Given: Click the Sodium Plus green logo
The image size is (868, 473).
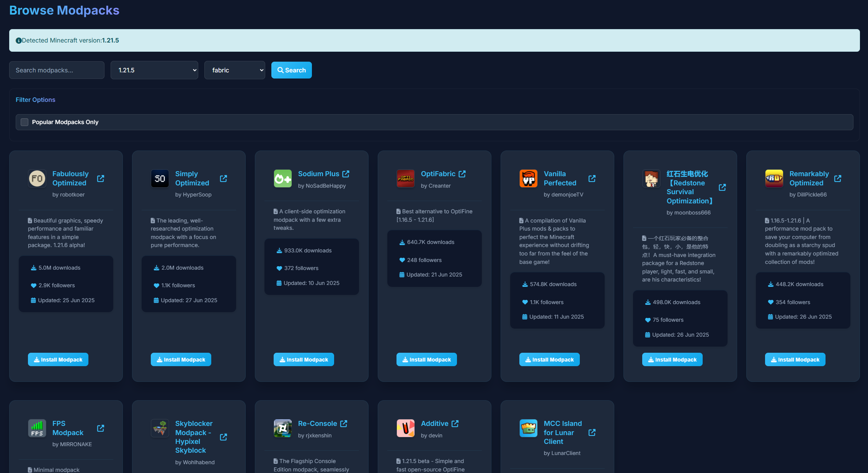Looking at the screenshot, I should [x=283, y=178].
